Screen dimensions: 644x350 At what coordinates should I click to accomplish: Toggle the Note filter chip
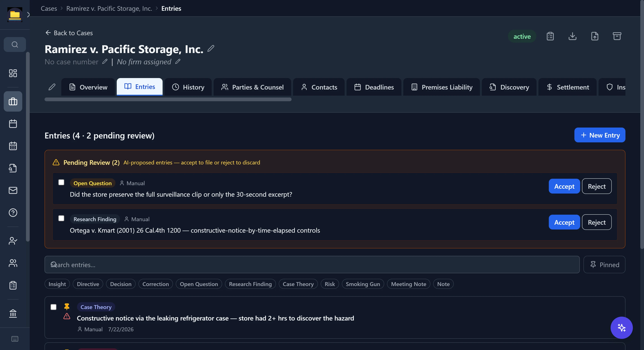pos(443,284)
